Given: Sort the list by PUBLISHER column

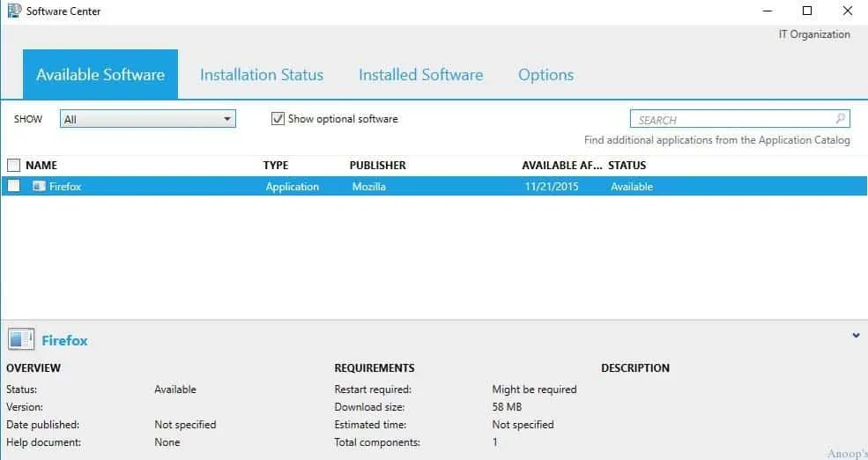Looking at the screenshot, I should pos(377,165).
